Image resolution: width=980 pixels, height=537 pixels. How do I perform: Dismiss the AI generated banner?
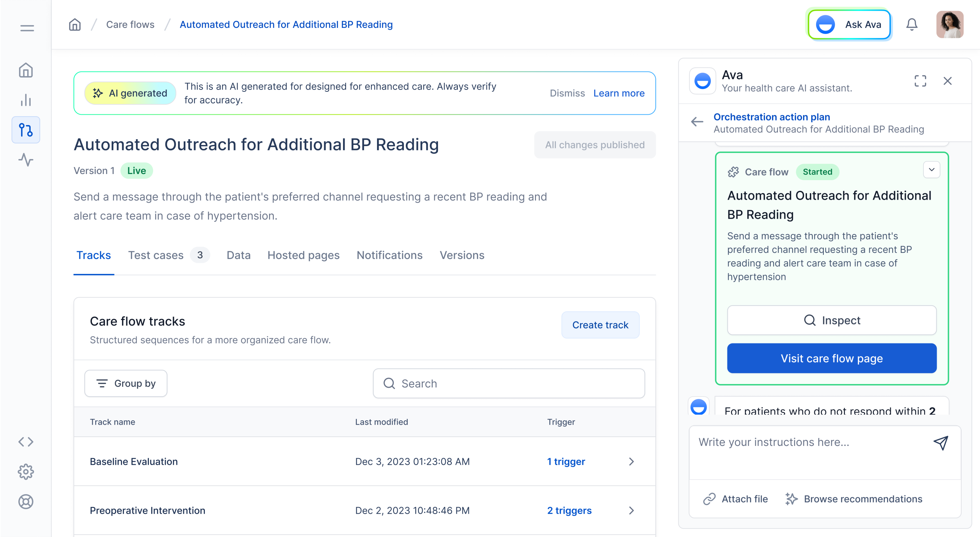point(567,93)
